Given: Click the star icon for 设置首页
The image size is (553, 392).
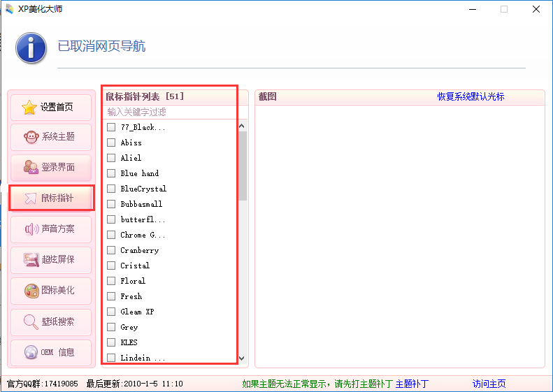Looking at the screenshot, I should pyautogui.click(x=29, y=108).
